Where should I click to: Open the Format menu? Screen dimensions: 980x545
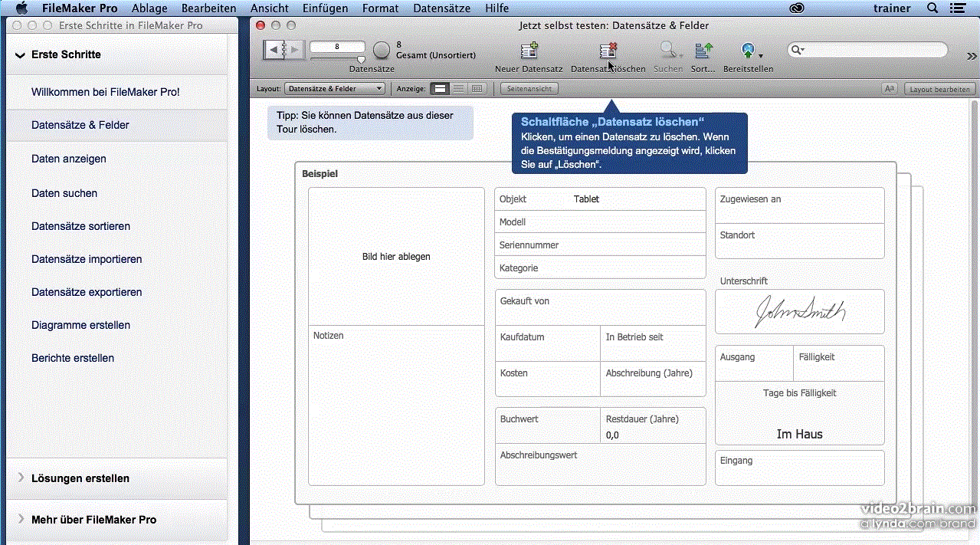pyautogui.click(x=380, y=8)
